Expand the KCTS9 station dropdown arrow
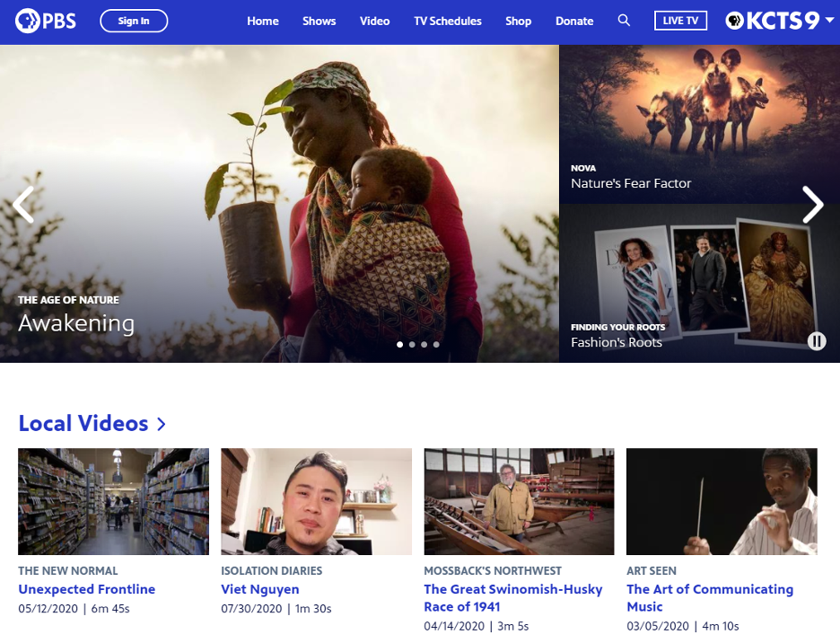This screenshot has width=840, height=643. [x=830, y=20]
